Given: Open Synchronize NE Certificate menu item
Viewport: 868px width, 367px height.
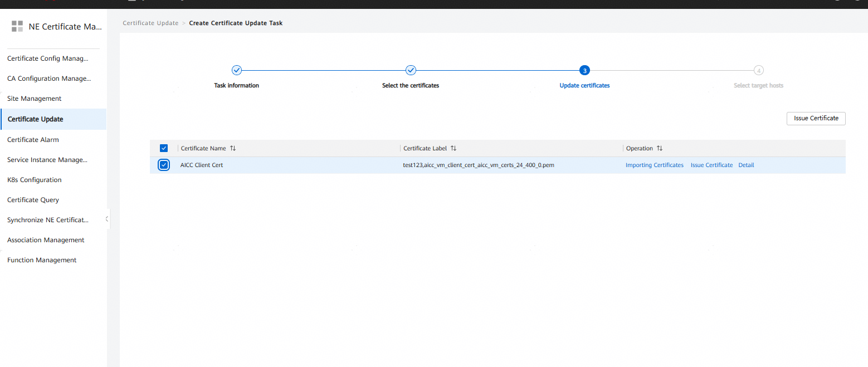Looking at the screenshot, I should point(48,220).
